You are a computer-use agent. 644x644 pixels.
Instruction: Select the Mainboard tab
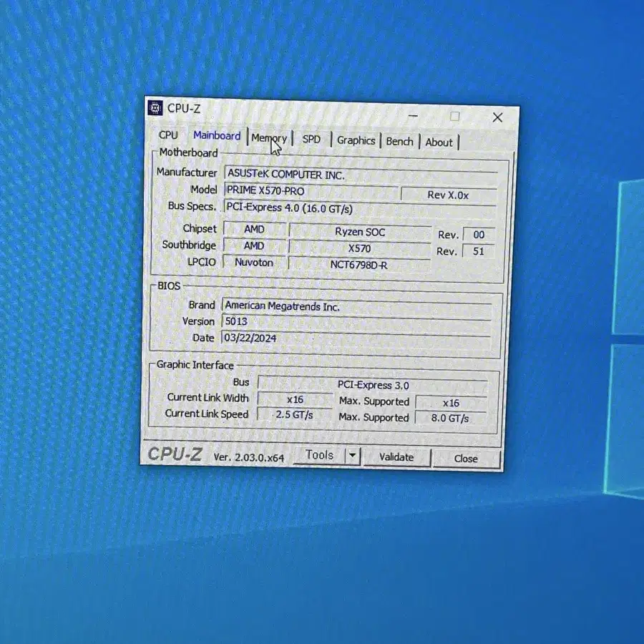tap(217, 136)
